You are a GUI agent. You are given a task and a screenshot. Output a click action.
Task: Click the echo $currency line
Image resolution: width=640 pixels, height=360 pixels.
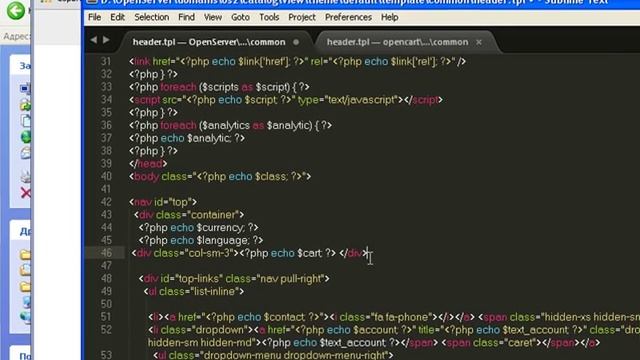198,227
